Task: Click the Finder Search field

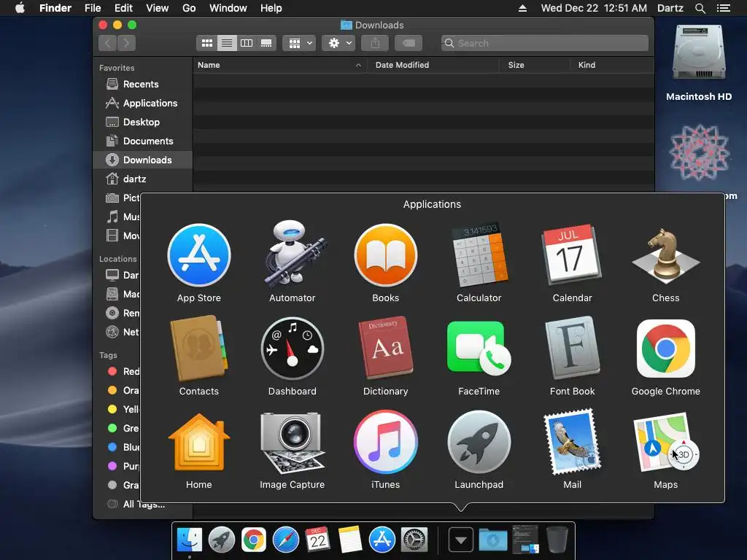Action: coord(544,43)
